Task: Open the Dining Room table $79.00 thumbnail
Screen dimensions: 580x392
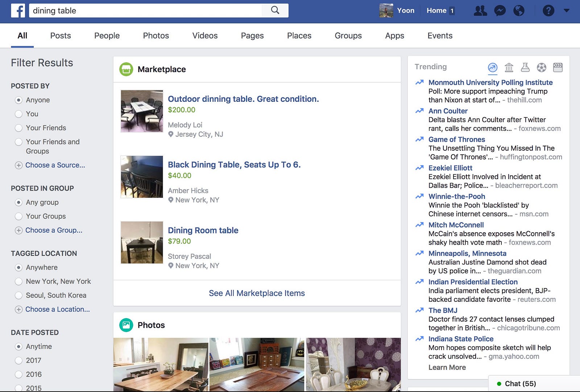Action: pyautogui.click(x=142, y=242)
